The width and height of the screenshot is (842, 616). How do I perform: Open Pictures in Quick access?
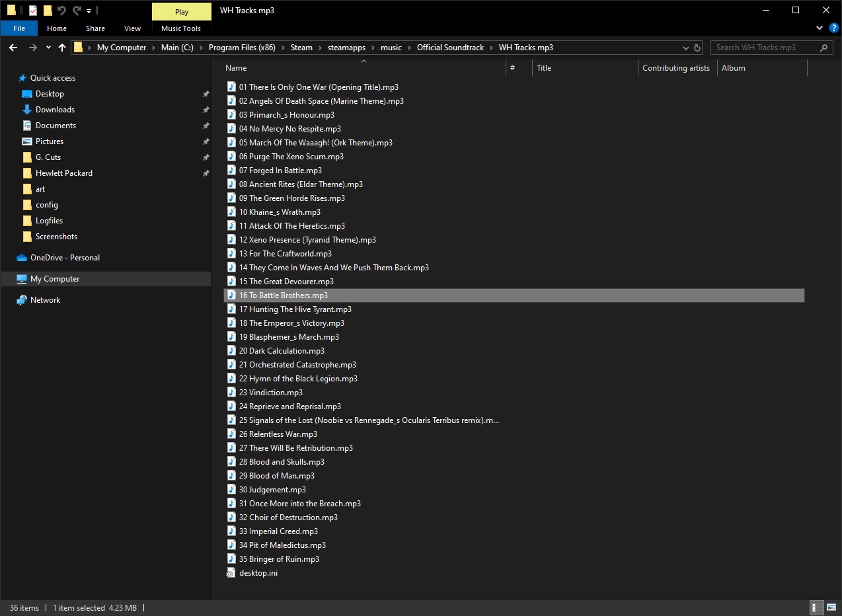click(50, 141)
